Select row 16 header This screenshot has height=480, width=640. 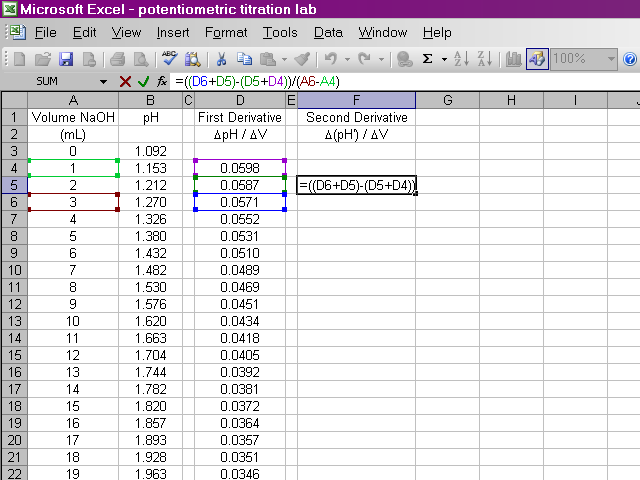coord(14,372)
